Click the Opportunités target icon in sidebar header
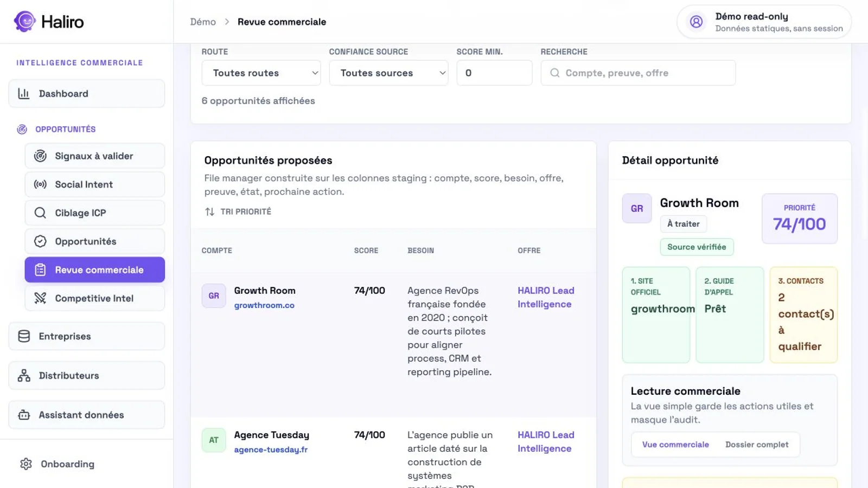This screenshot has height=488, width=868. [22, 129]
